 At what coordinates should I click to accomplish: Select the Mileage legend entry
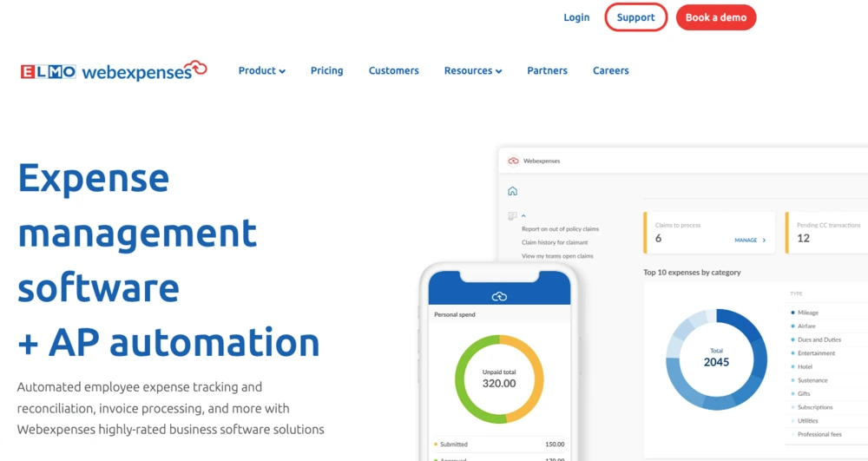coord(805,313)
